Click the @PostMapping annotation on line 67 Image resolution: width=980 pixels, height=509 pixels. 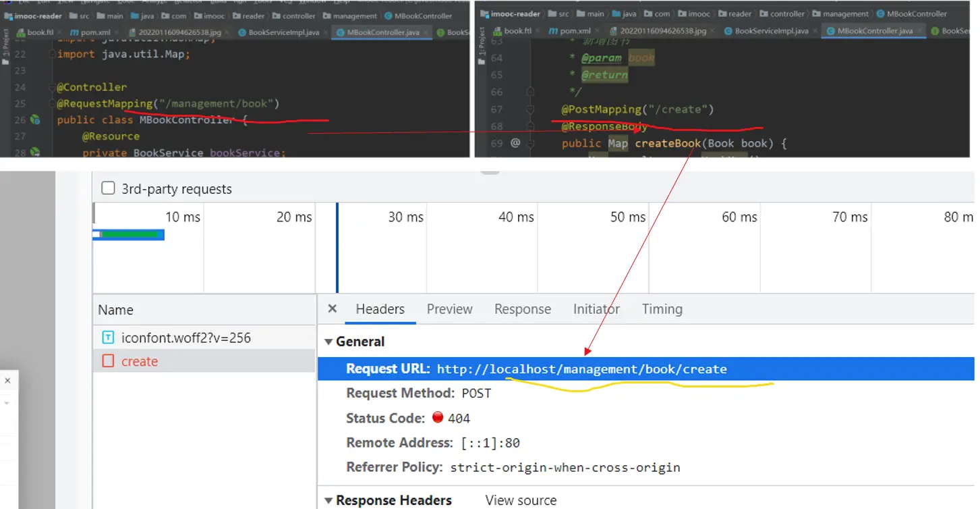click(x=602, y=109)
